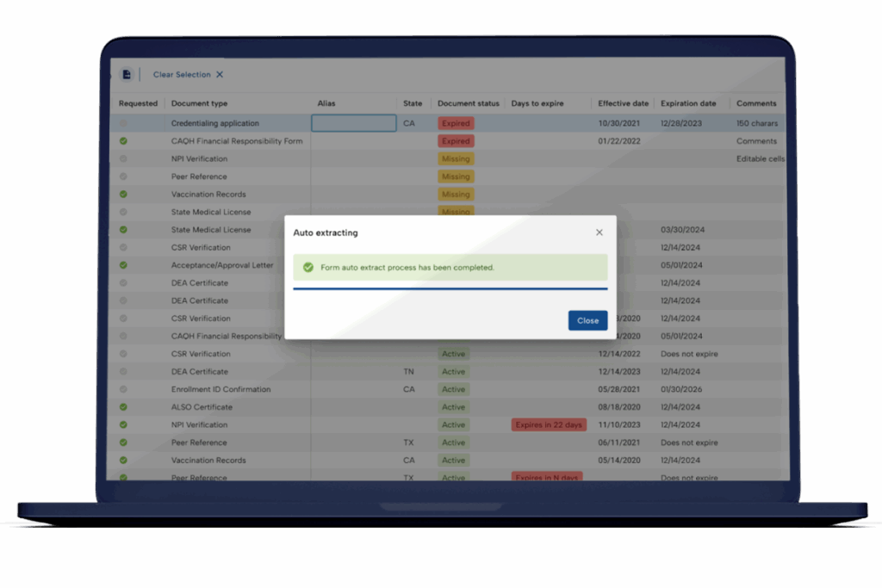Screen dimensions: 882x588
Task: Click Clear Selection link
Action: point(182,74)
